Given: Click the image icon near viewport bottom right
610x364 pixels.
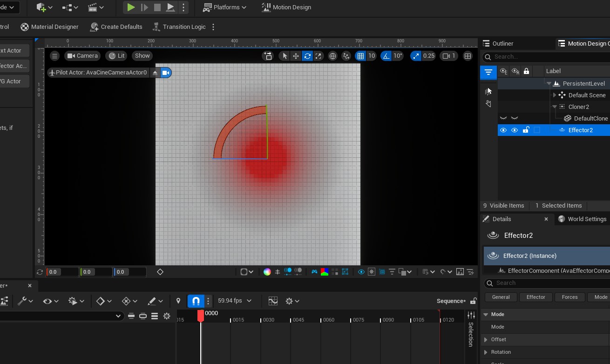Looking at the screenshot, I should [x=460, y=272].
